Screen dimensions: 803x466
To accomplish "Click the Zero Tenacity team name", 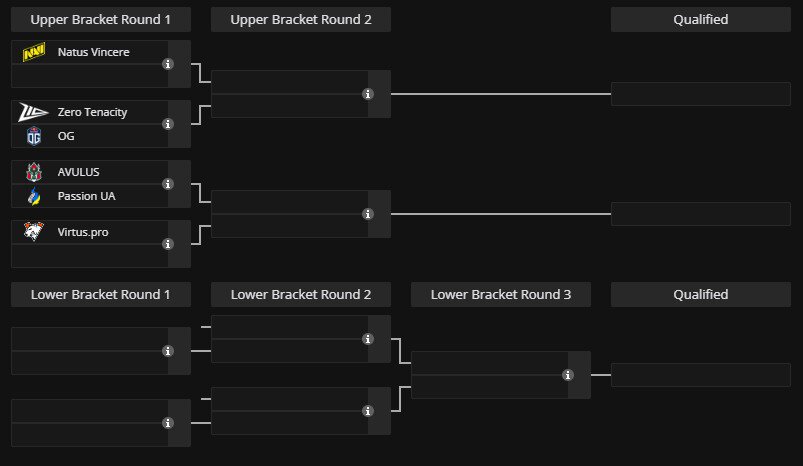I will click(x=92, y=112).
